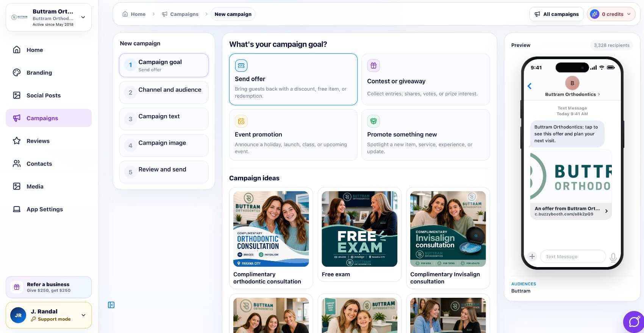Select the Event promotion goal card
644x333 pixels.
(293, 135)
